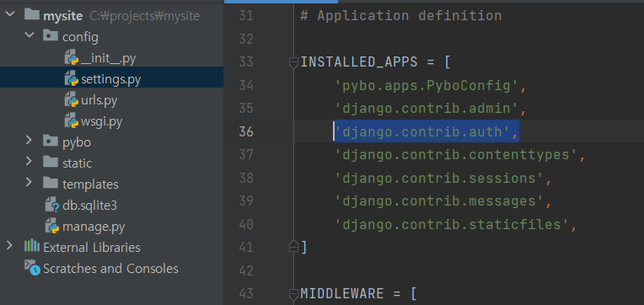Image resolution: width=644 pixels, height=305 pixels.
Task: Select Scratches and Consoles label
Action: (x=110, y=269)
